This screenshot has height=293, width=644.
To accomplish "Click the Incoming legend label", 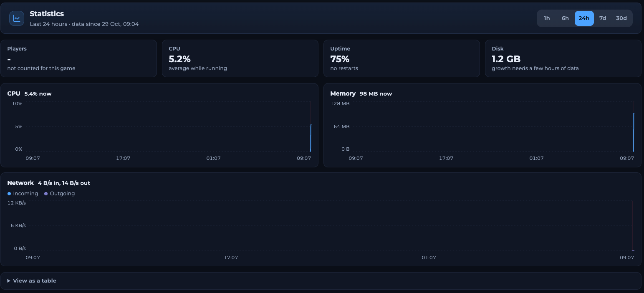I will 25,194.
